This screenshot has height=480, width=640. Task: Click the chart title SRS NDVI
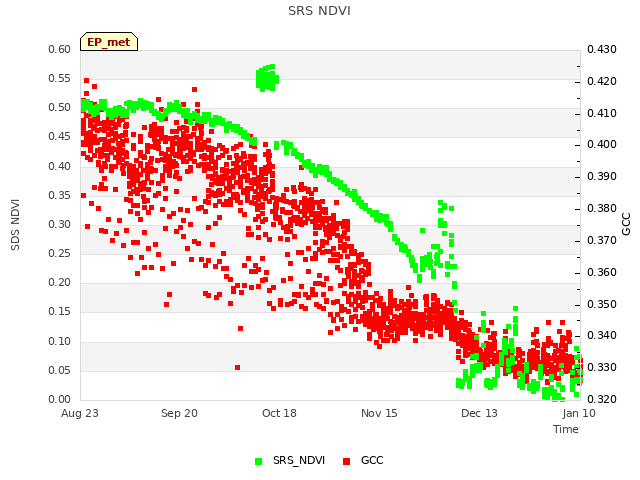(x=319, y=11)
